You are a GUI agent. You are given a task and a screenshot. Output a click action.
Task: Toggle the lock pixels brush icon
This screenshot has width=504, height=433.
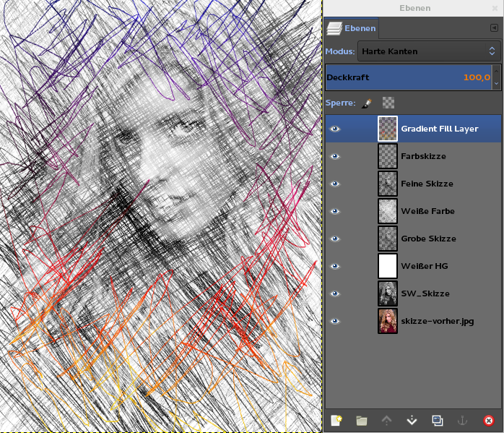366,103
